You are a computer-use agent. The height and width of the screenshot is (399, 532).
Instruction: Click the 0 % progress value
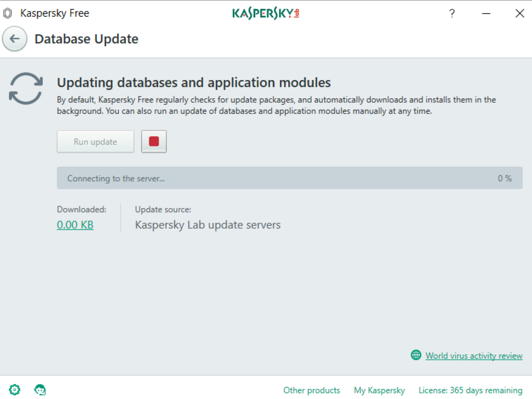tap(504, 178)
